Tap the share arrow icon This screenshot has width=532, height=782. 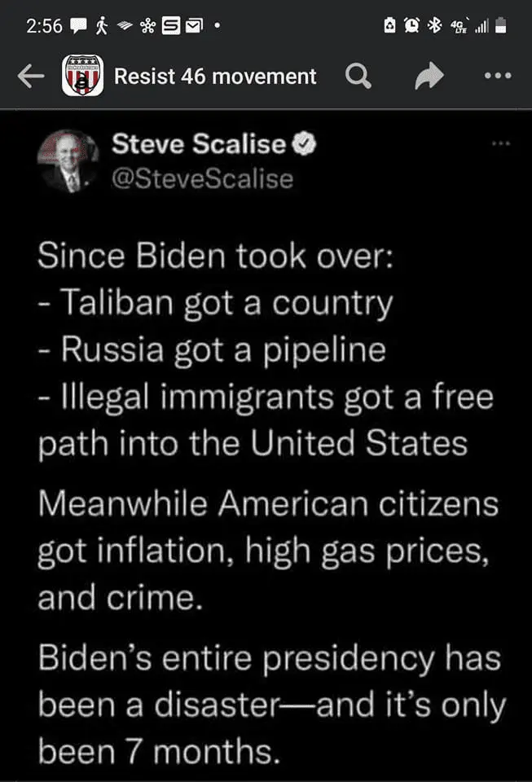click(429, 77)
